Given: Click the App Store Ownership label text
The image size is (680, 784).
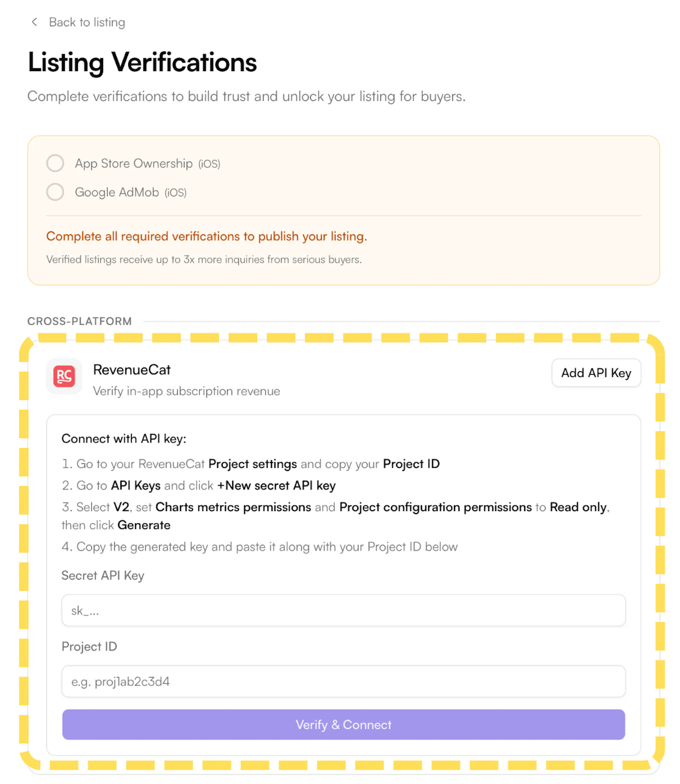Looking at the screenshot, I should (x=134, y=164).
